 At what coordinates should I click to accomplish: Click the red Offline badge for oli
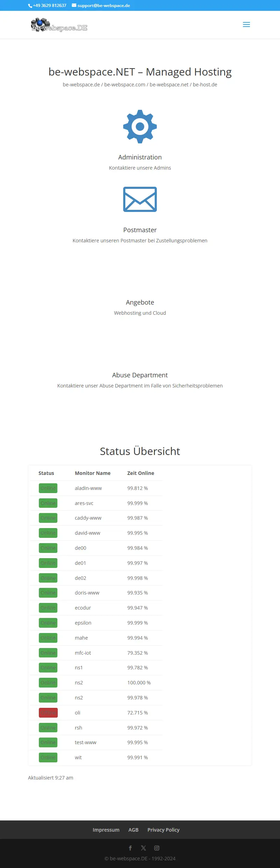[48, 713]
